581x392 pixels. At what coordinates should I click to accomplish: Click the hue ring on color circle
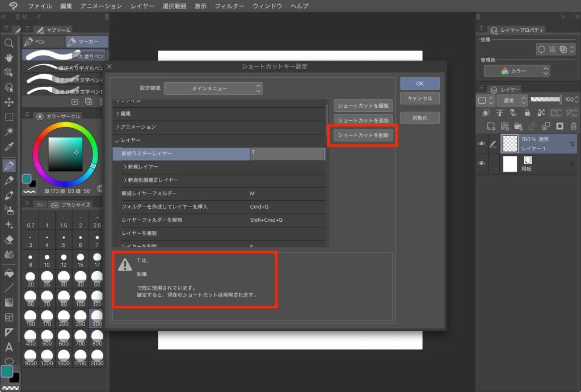(x=66, y=125)
